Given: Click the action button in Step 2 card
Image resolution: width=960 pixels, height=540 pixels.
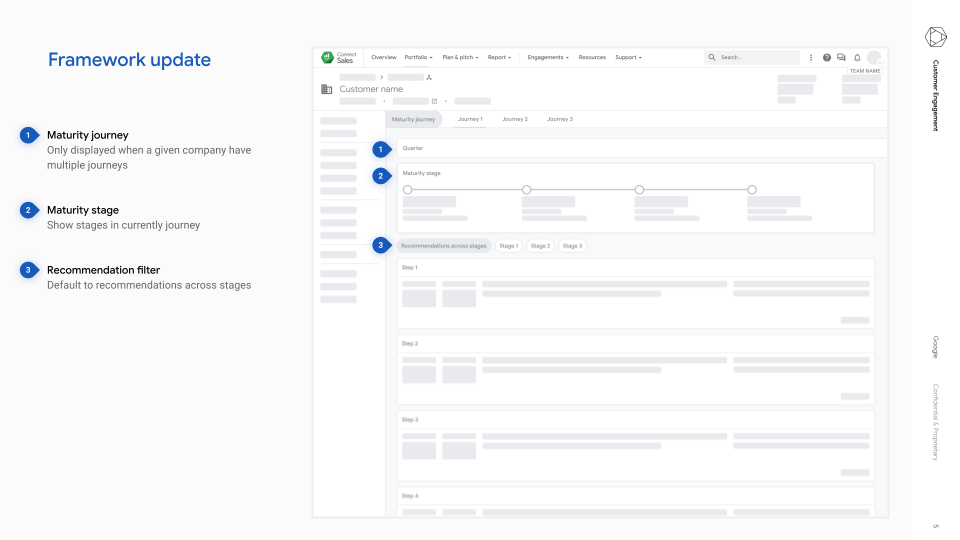Looking at the screenshot, I should coord(855,396).
